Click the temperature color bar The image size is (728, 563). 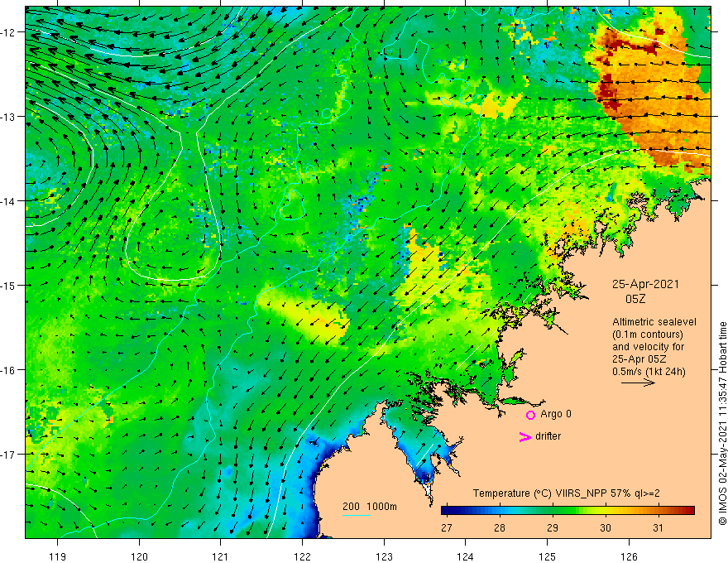pos(568,511)
